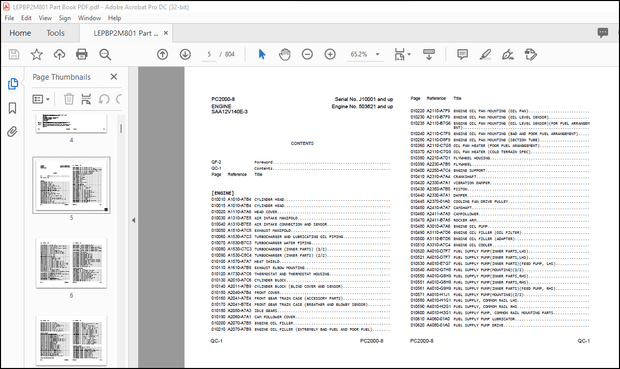This screenshot has width=620, height=369.
Task: Go to next page arrow
Action: tap(185, 54)
